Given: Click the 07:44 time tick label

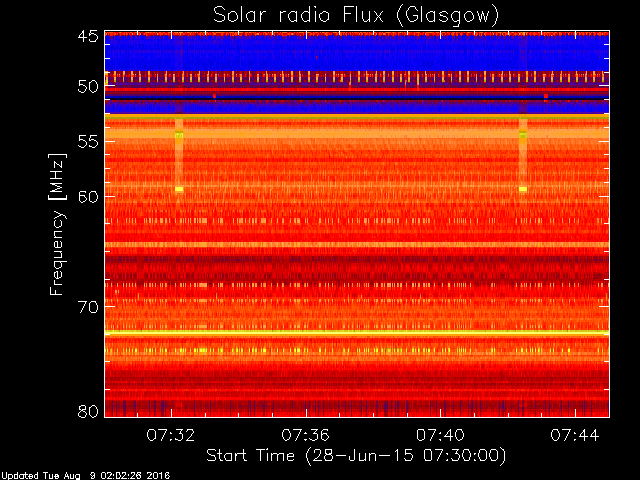Looking at the screenshot, I should [575, 435].
